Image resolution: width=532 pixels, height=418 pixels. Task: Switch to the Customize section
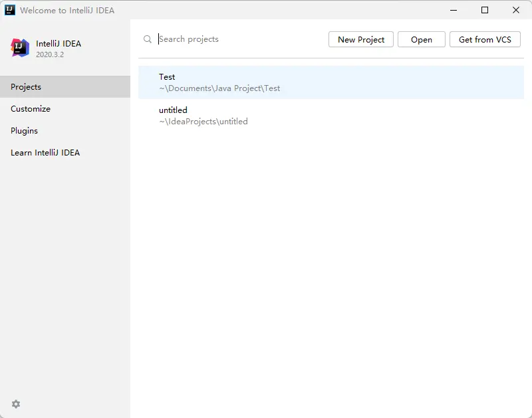click(31, 109)
